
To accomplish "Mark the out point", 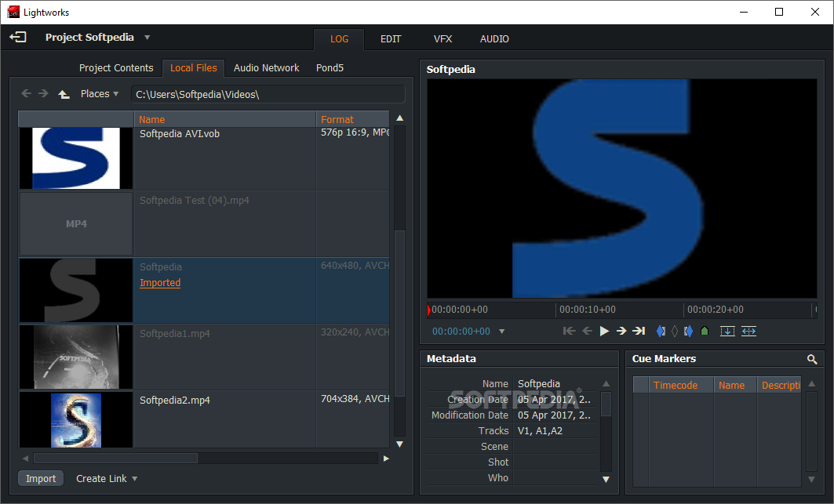I will pyautogui.click(x=688, y=332).
